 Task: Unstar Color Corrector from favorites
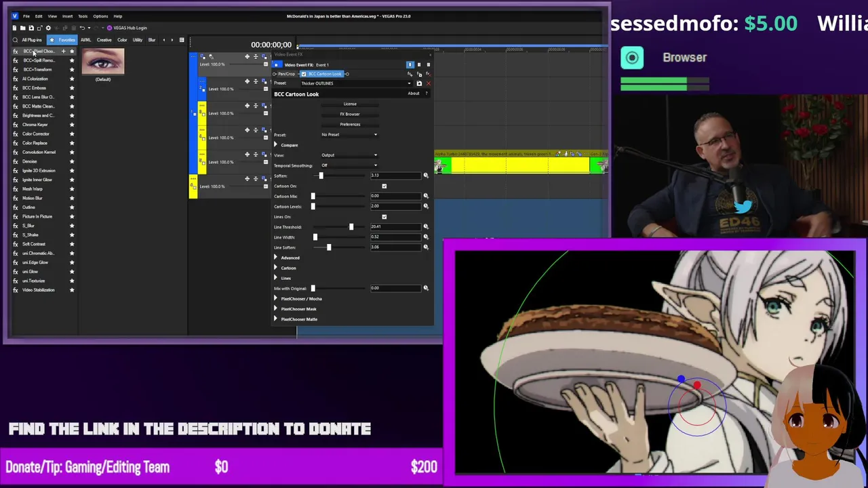pyautogui.click(x=72, y=134)
